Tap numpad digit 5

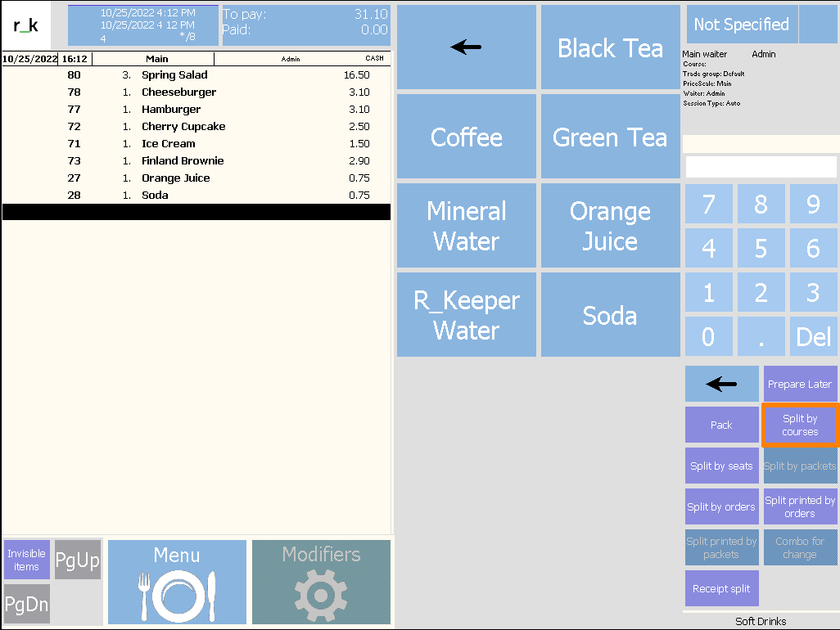[x=761, y=248]
